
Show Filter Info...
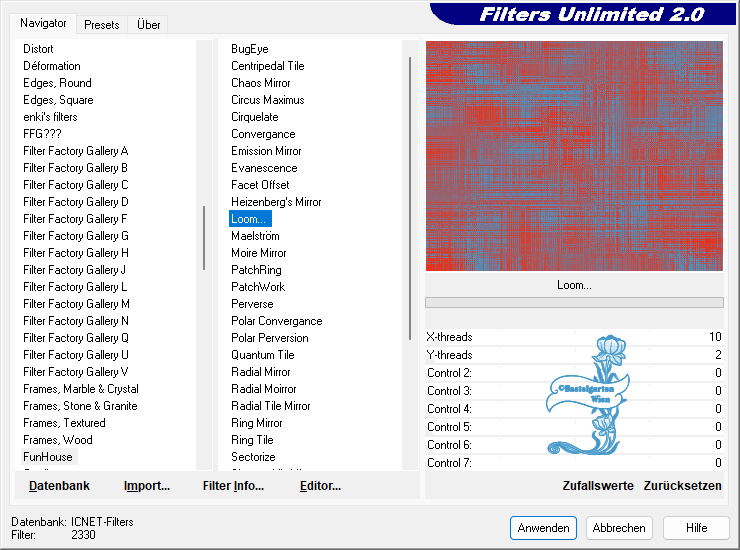(x=233, y=486)
